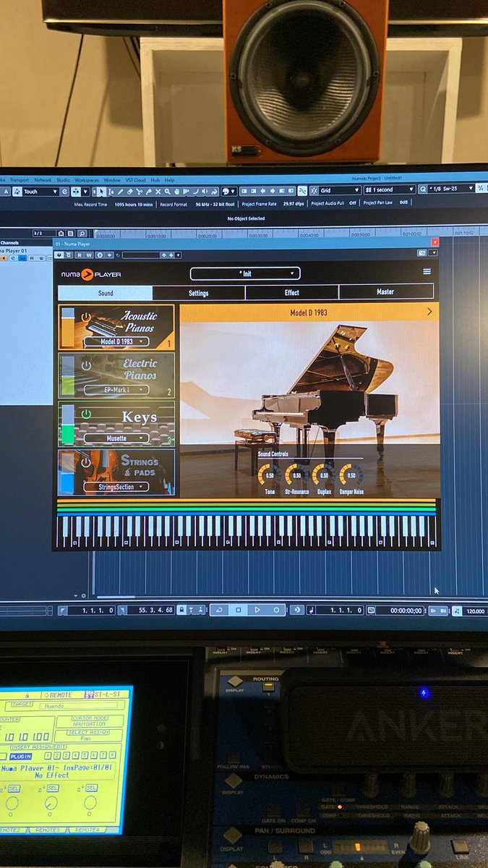Click the Stop button in transport bar

[x=239, y=610]
